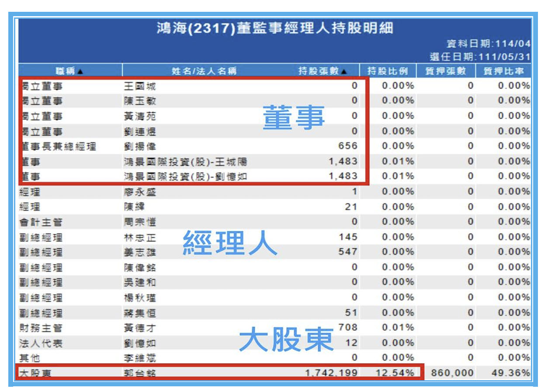Select the name 吳建和
Viewport: 548px width, 392px height.
tap(140, 282)
